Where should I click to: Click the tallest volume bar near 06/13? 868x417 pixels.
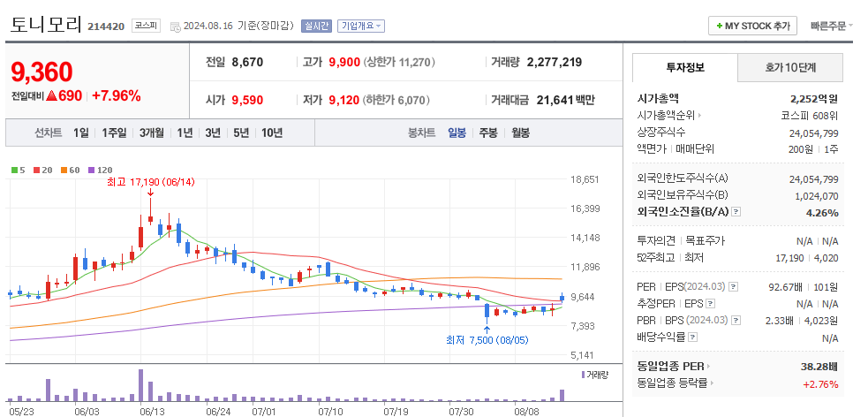(141, 385)
